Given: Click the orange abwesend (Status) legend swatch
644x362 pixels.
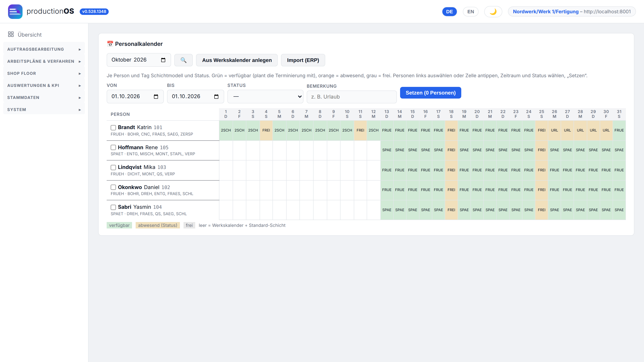Looking at the screenshot, I should pyautogui.click(x=158, y=225).
